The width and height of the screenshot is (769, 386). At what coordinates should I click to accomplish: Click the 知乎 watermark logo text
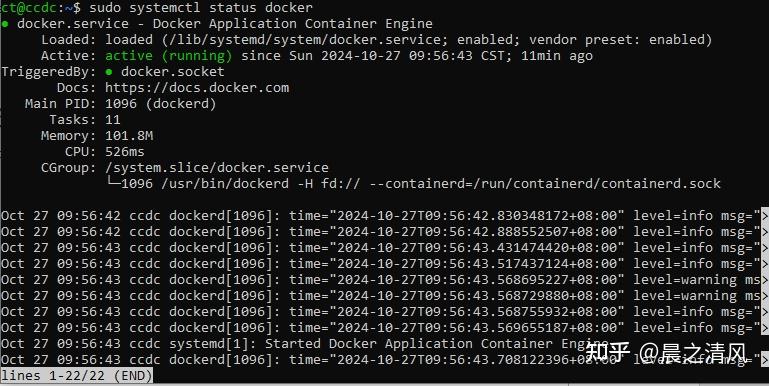pyautogui.click(x=608, y=352)
